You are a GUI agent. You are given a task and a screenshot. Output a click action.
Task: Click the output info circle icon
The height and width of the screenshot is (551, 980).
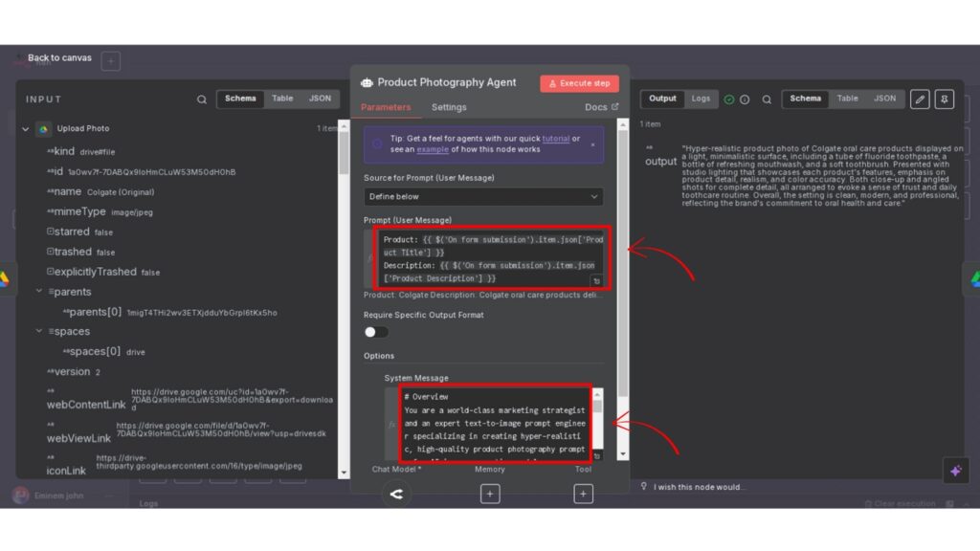pos(745,99)
